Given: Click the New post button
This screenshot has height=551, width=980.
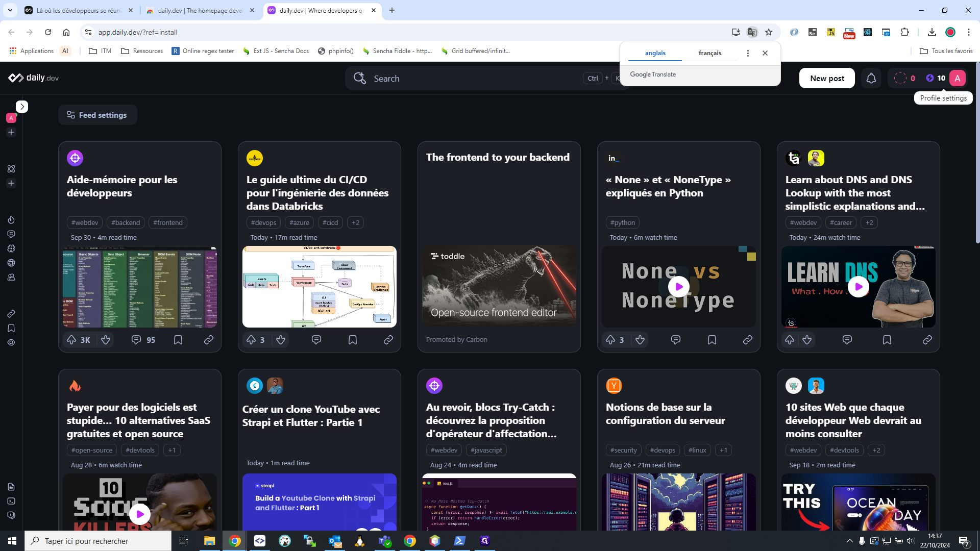Looking at the screenshot, I should tap(827, 78).
